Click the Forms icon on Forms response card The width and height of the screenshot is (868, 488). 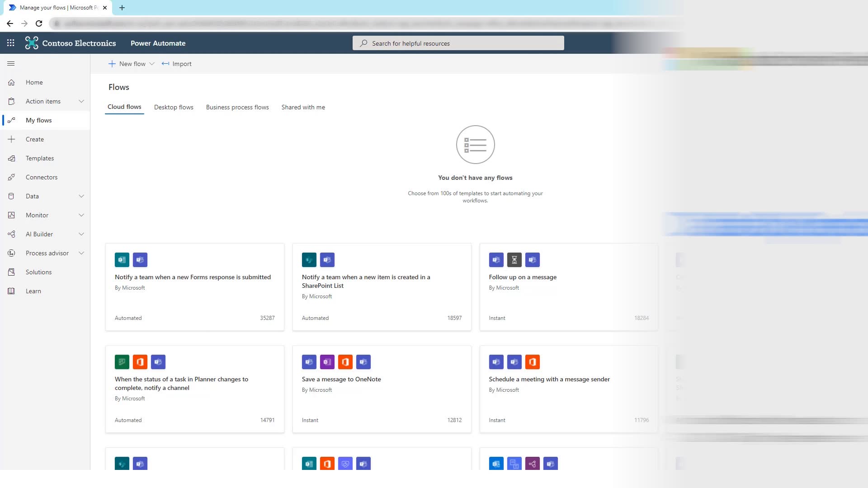[122, 260]
